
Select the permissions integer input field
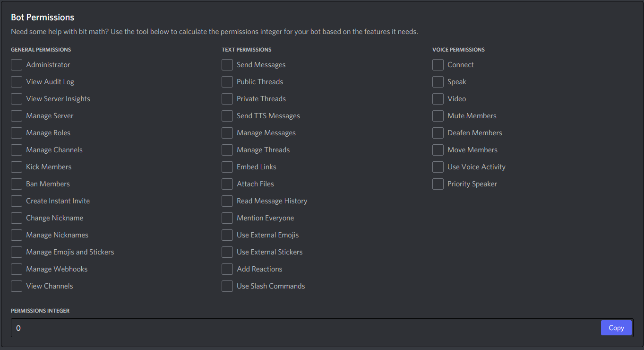click(x=302, y=327)
